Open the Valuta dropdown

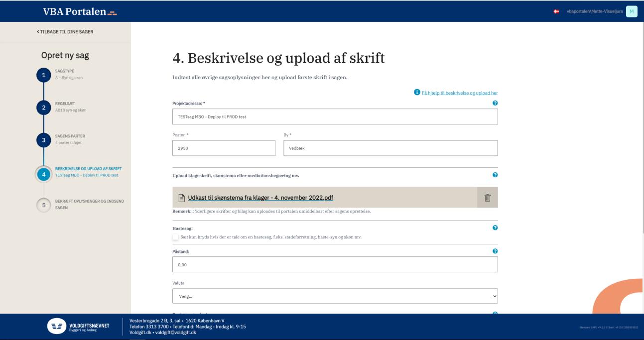coord(335,296)
